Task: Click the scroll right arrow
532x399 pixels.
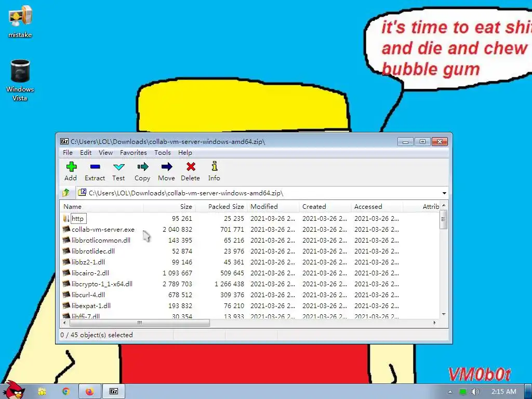Action: pos(435,323)
